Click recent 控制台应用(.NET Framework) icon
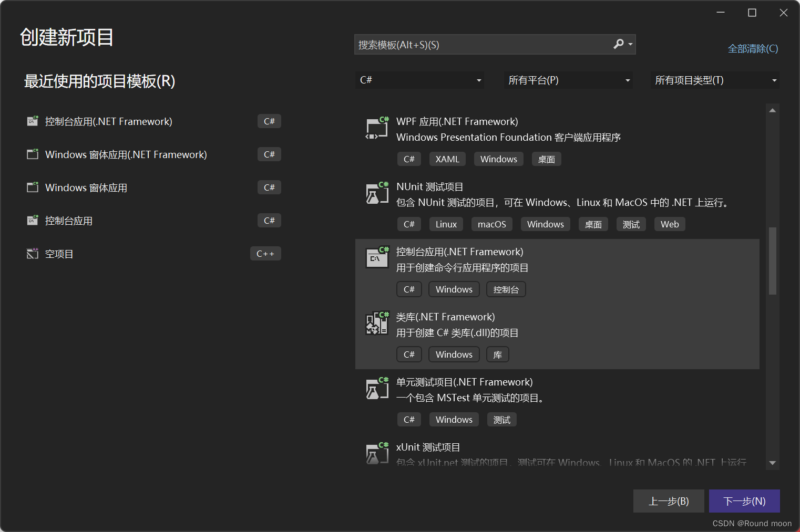Image resolution: width=800 pixels, height=532 pixels. (33, 121)
